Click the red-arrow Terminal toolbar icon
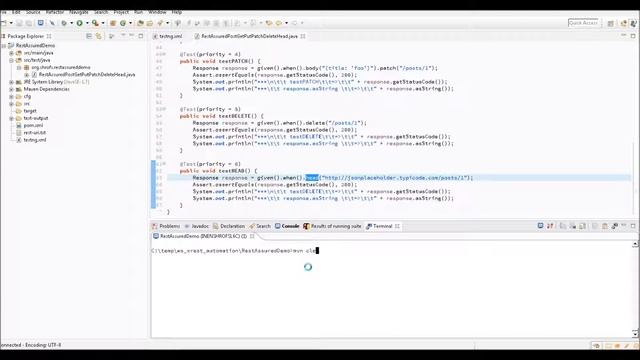The height and width of the screenshot is (360, 640). (550, 226)
